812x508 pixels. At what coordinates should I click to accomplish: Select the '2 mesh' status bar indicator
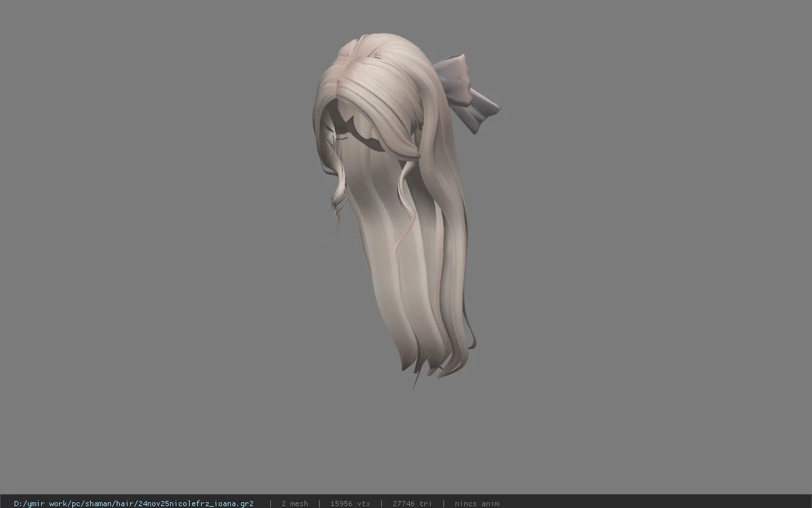[x=295, y=504]
